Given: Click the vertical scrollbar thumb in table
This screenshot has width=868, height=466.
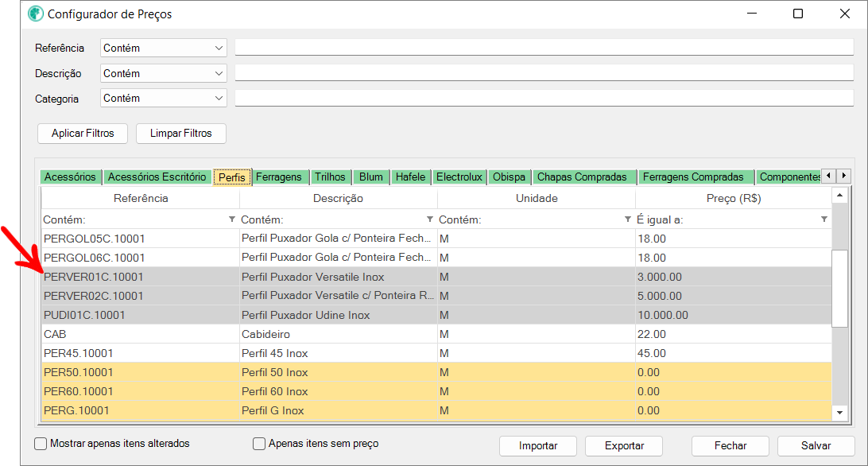Looking at the screenshot, I should coord(839,287).
